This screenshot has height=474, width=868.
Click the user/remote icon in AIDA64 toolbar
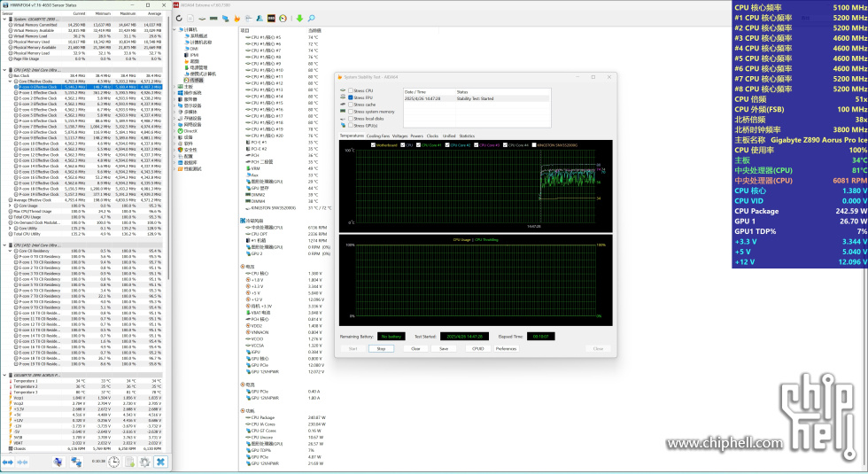click(x=260, y=19)
